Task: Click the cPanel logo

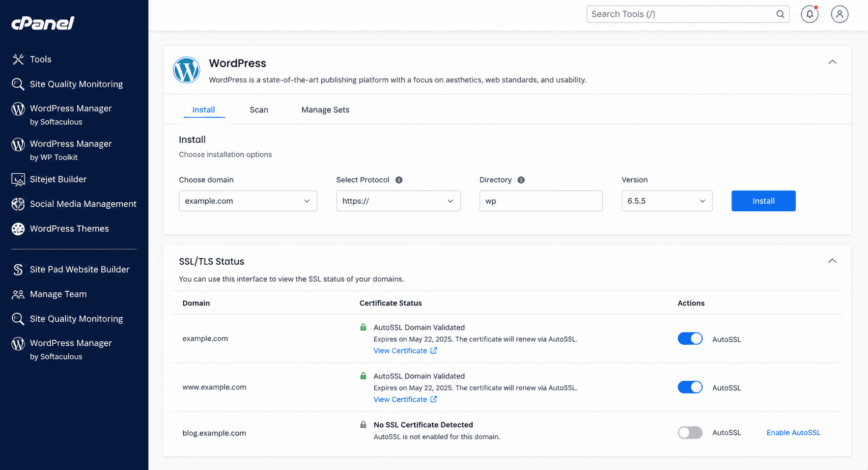Action: click(43, 23)
